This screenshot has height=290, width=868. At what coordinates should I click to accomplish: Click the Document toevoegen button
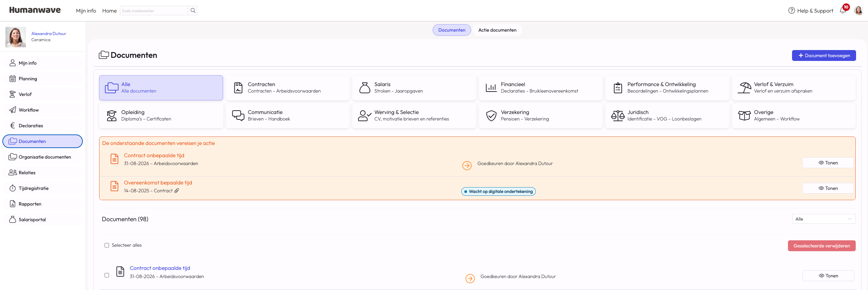824,55
